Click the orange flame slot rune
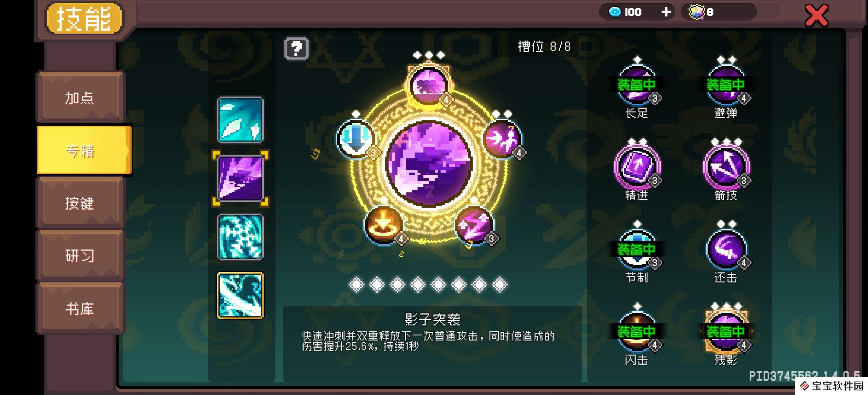868x395 pixels. pyautogui.click(x=384, y=225)
